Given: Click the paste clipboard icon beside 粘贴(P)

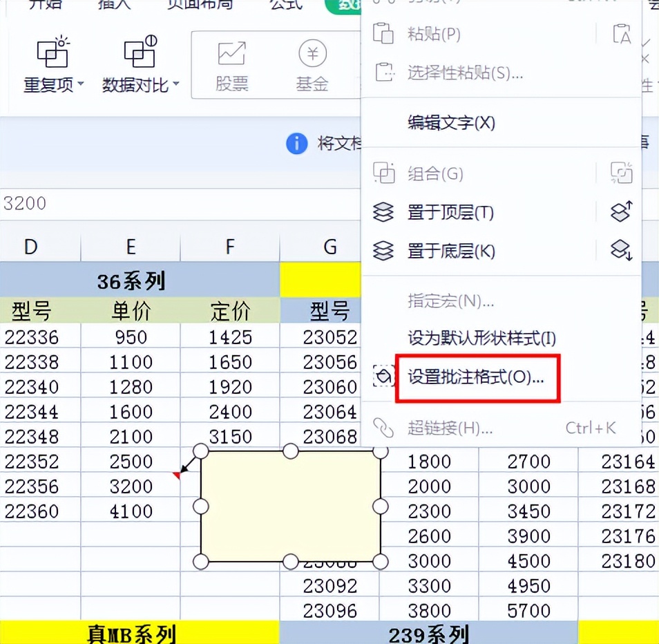Looking at the screenshot, I should point(383,33).
